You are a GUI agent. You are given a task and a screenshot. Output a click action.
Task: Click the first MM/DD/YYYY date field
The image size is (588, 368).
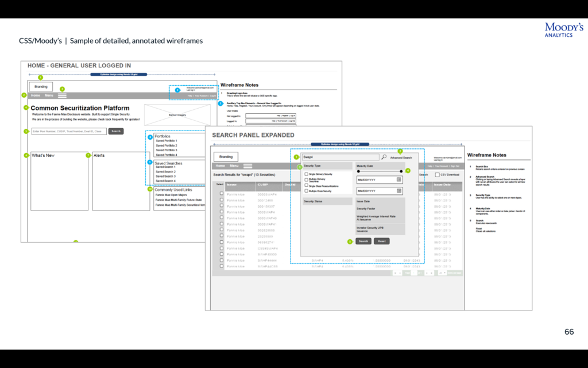pos(380,180)
